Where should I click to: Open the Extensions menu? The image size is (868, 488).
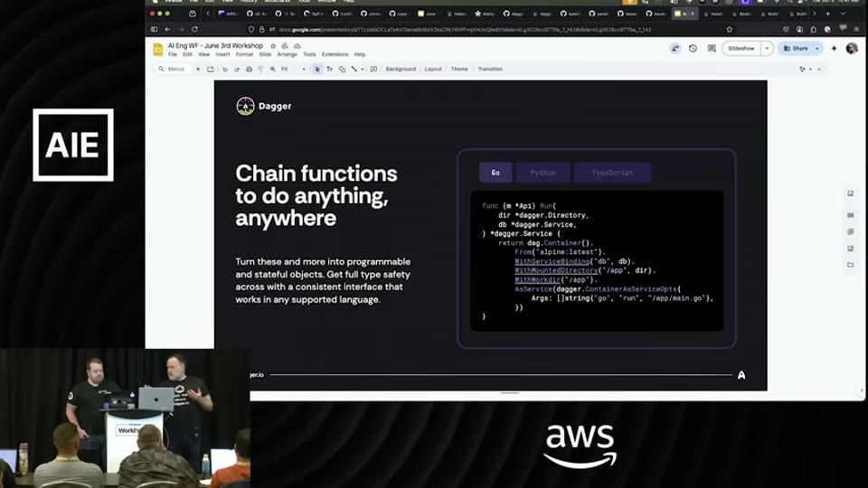[x=335, y=55]
